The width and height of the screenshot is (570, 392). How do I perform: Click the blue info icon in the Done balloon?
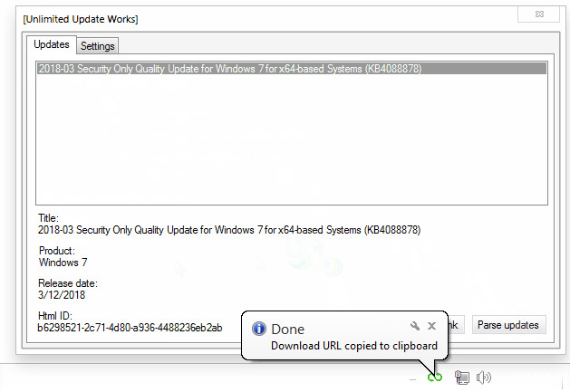click(259, 329)
